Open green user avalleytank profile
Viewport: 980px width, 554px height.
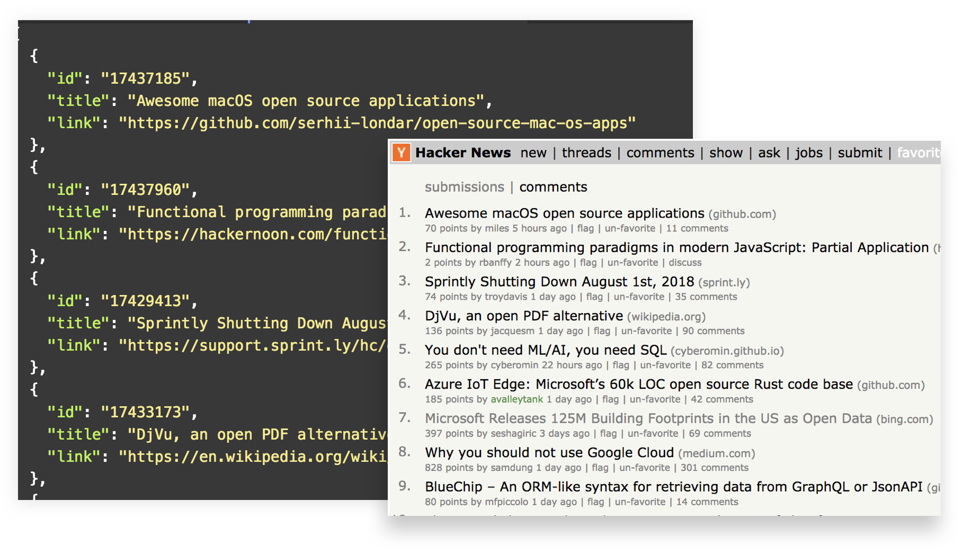pyautogui.click(x=517, y=399)
